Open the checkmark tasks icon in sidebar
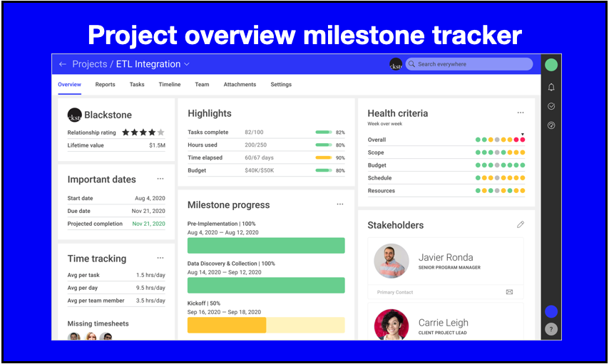The height and width of the screenshot is (364, 609). [551, 106]
